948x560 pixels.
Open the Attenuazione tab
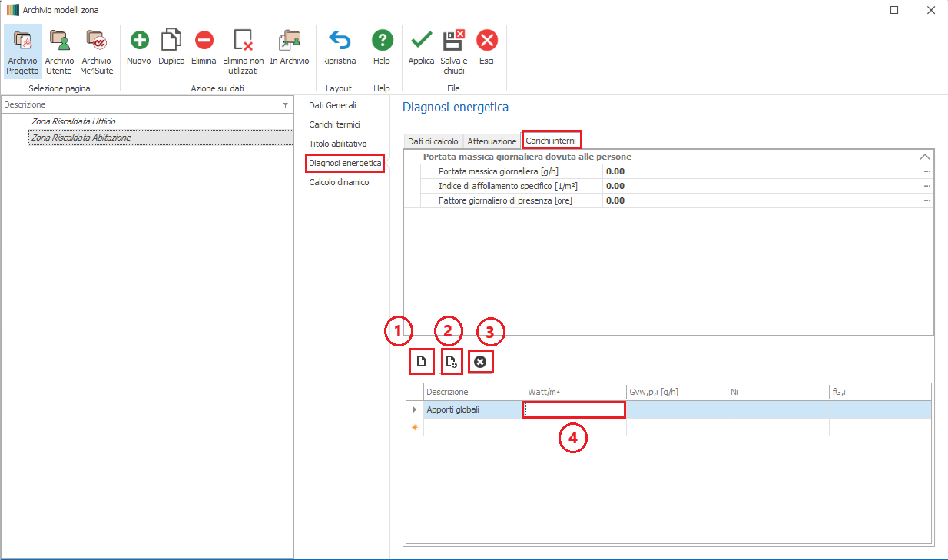(492, 141)
